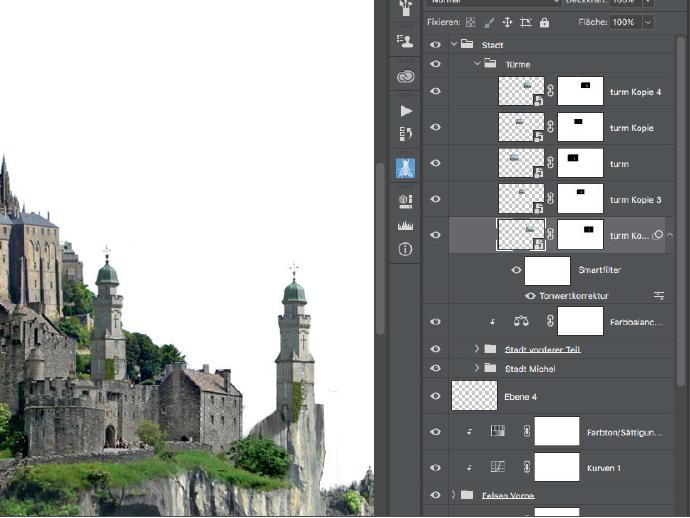Open Tonwertkorrektur filter blending options icon

click(658, 296)
